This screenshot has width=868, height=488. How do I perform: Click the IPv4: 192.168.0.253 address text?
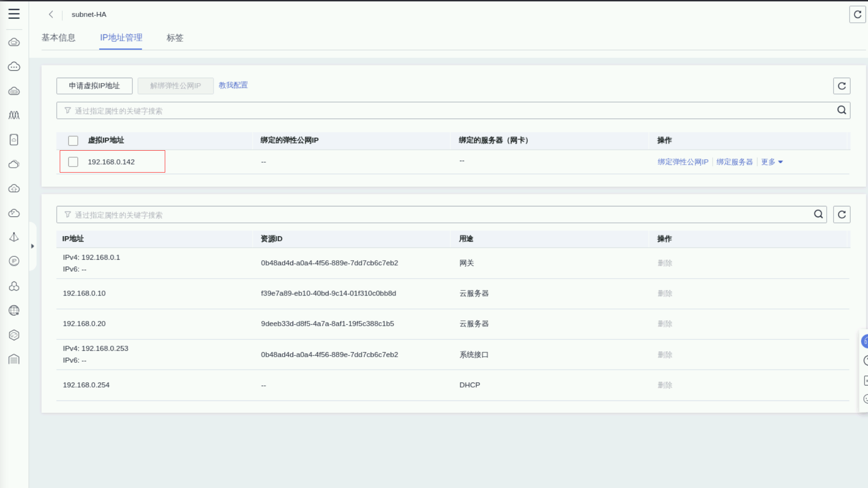coord(96,348)
